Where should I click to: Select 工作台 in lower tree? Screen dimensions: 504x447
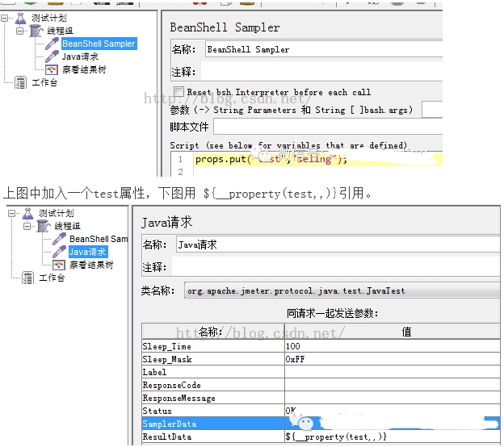(x=52, y=278)
